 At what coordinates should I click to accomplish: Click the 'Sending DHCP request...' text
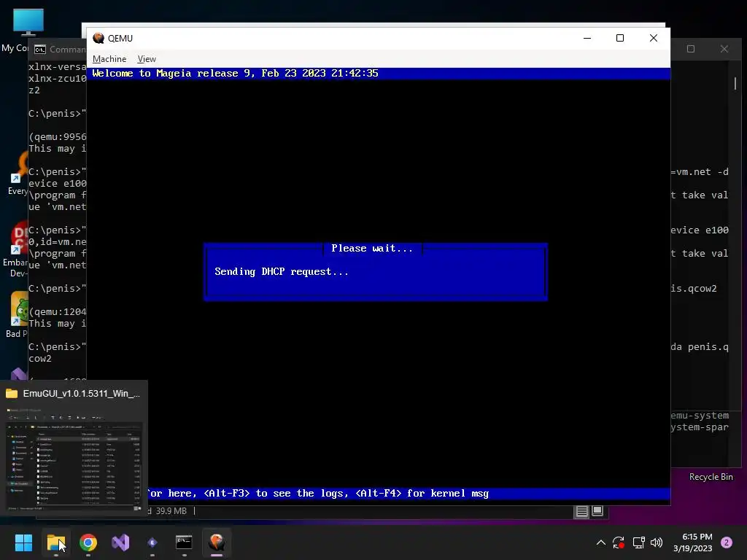click(x=281, y=271)
